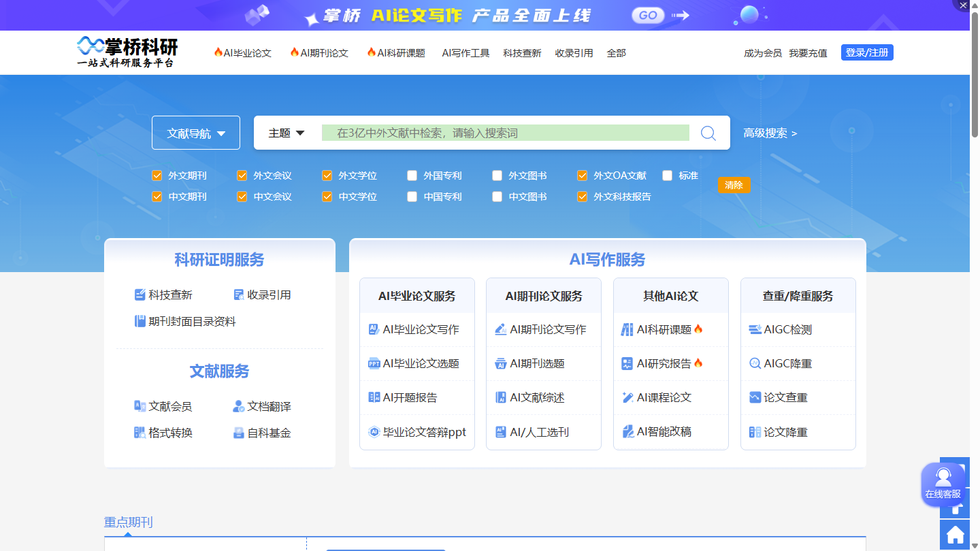Viewport: 980px width, 551px height.
Task: Close the top banner advertisement
Action: pos(963,5)
